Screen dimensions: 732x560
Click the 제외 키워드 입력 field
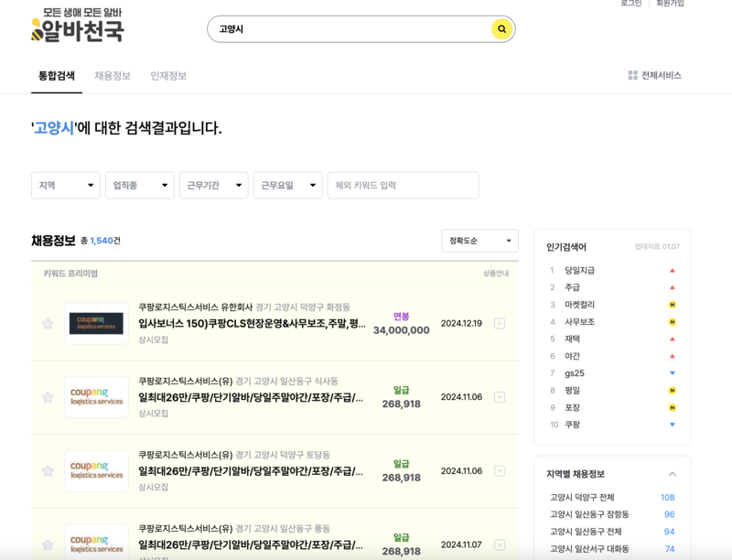(x=403, y=186)
